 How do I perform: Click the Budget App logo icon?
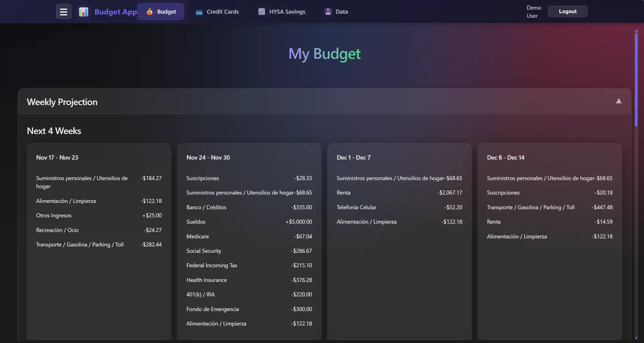(x=84, y=11)
